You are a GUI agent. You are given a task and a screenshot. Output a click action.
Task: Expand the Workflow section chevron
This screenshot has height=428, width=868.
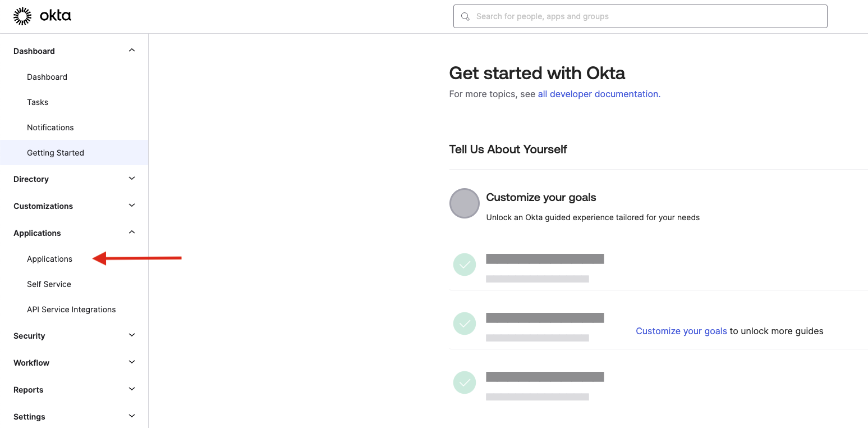click(132, 362)
